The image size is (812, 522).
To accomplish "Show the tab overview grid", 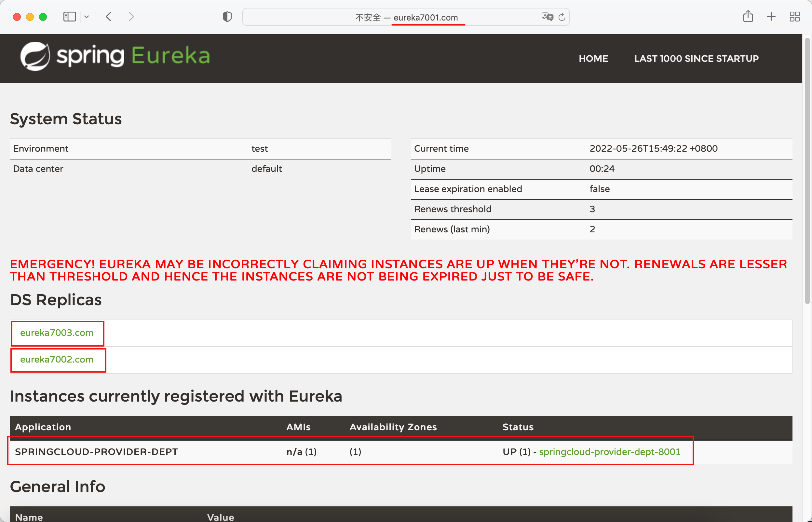I will click(x=794, y=17).
